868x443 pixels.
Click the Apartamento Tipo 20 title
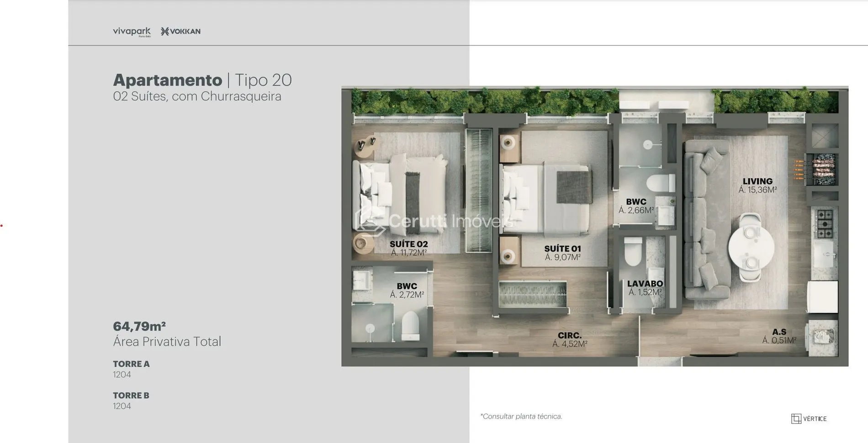[202, 80]
